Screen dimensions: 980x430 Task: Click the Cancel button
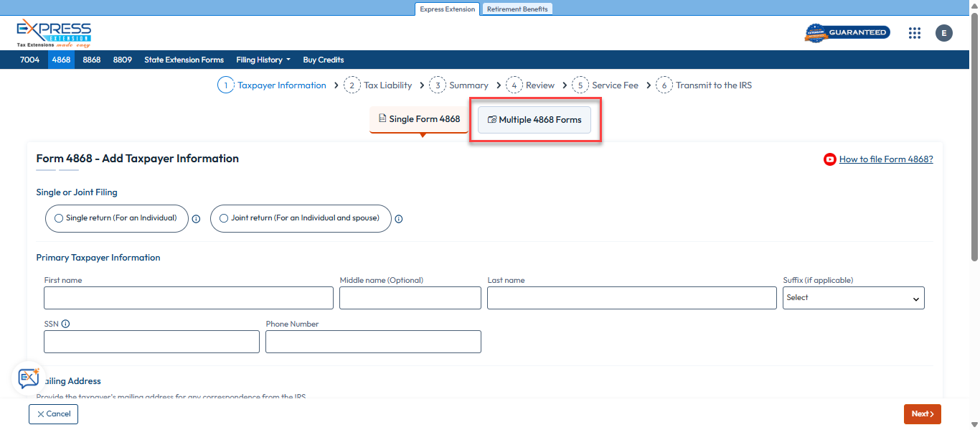pyautogui.click(x=53, y=414)
